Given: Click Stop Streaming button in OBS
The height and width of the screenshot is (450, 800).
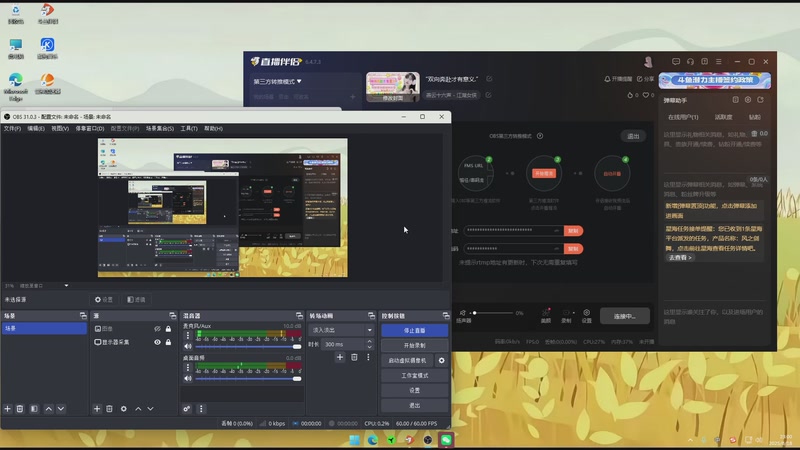Looking at the screenshot, I should 414,330.
